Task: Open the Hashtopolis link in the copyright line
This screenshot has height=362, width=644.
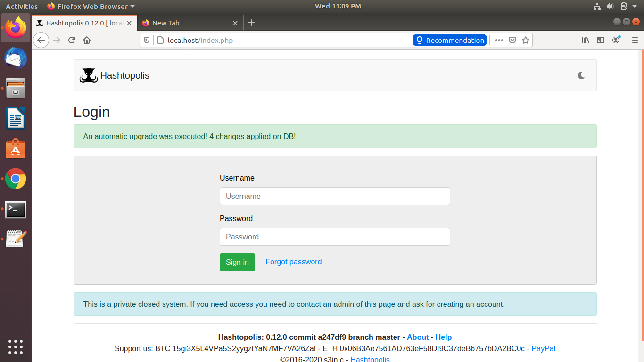Action: pyautogui.click(x=370, y=359)
